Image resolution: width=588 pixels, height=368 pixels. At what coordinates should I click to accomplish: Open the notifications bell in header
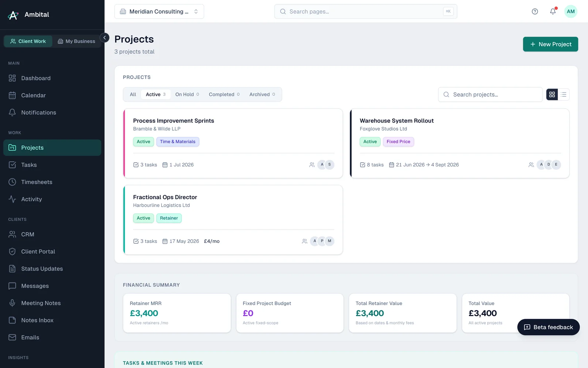coord(553,11)
